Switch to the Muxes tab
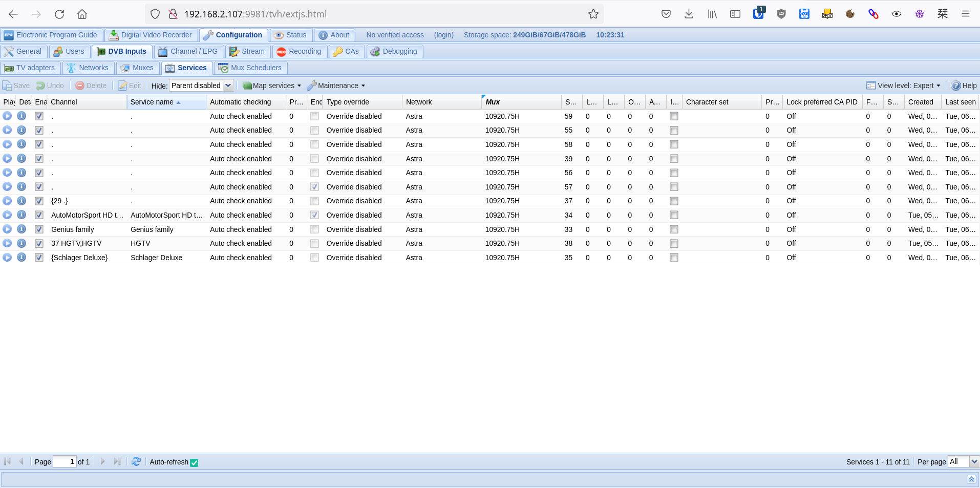 point(137,68)
